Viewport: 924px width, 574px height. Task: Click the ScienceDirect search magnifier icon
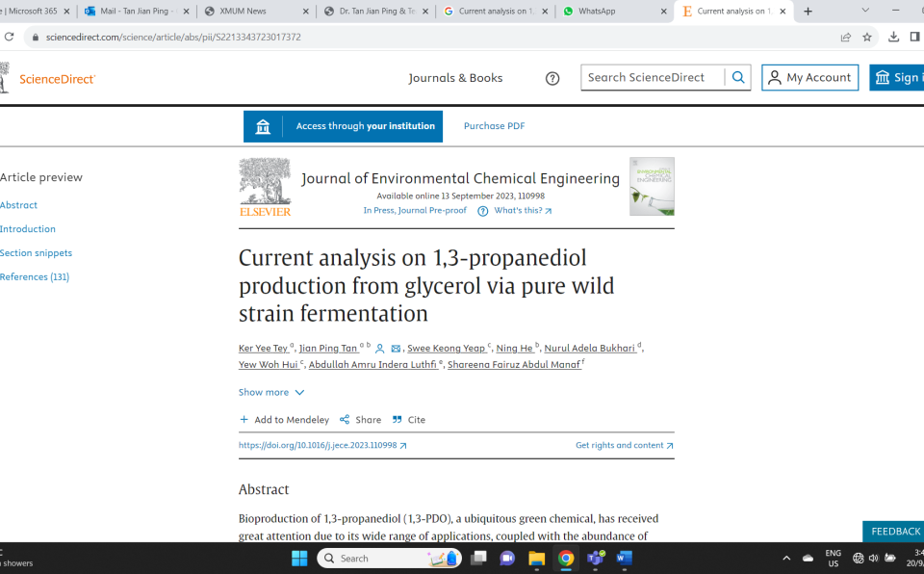(x=738, y=77)
